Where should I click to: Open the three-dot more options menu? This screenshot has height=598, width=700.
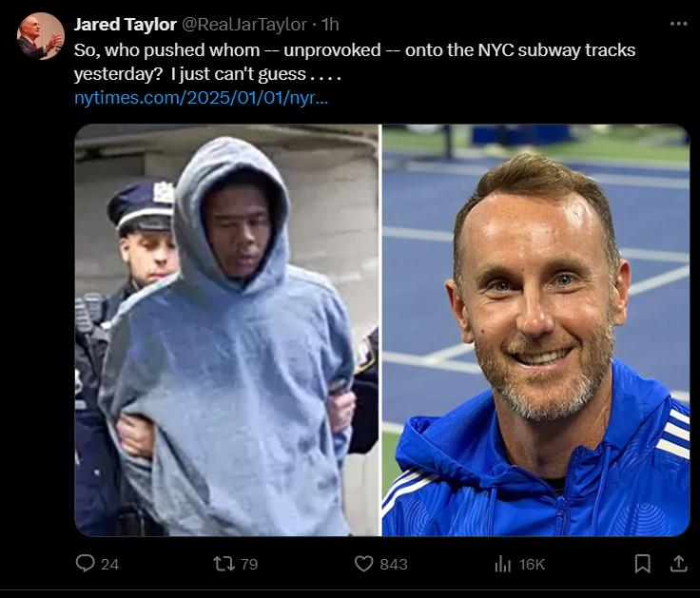678,24
